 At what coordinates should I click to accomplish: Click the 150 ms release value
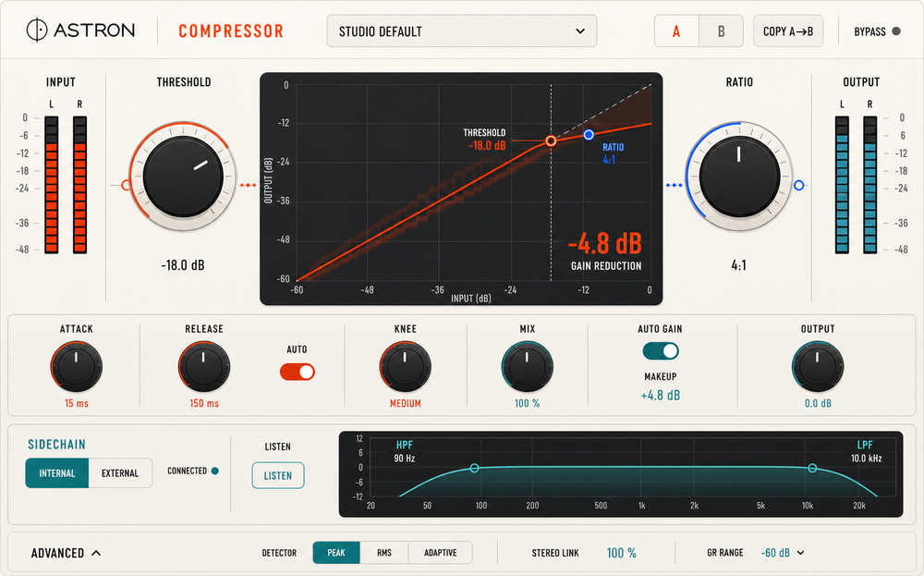click(x=204, y=404)
